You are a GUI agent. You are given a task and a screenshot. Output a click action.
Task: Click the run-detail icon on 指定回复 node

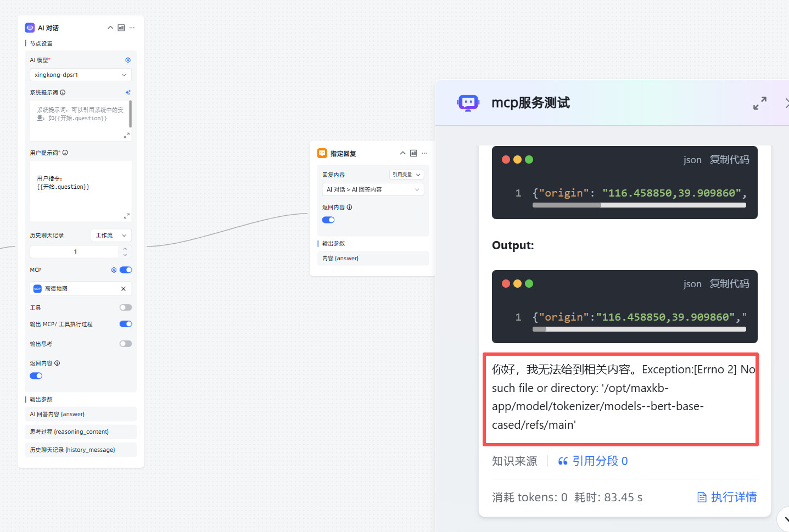click(413, 153)
